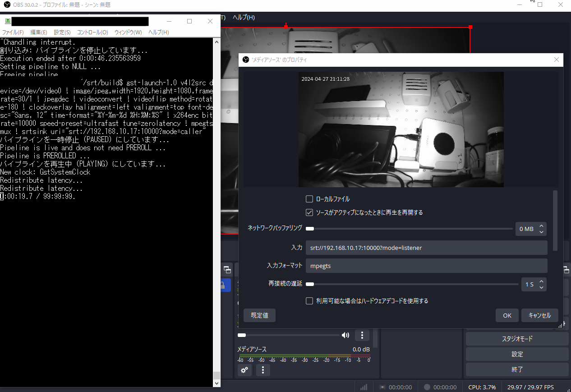Click the blue lock icon in sources
571x392 pixels.
point(223,285)
